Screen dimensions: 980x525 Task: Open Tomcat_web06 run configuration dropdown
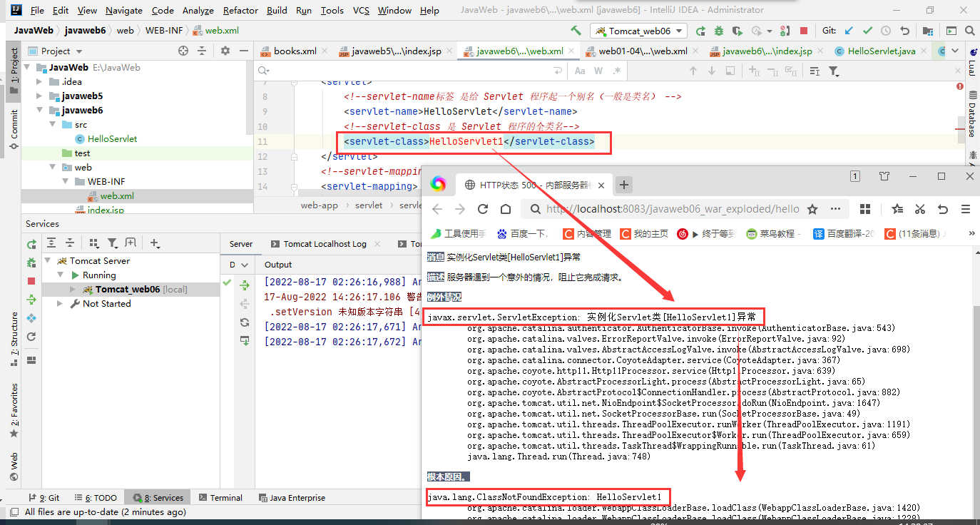(639, 31)
